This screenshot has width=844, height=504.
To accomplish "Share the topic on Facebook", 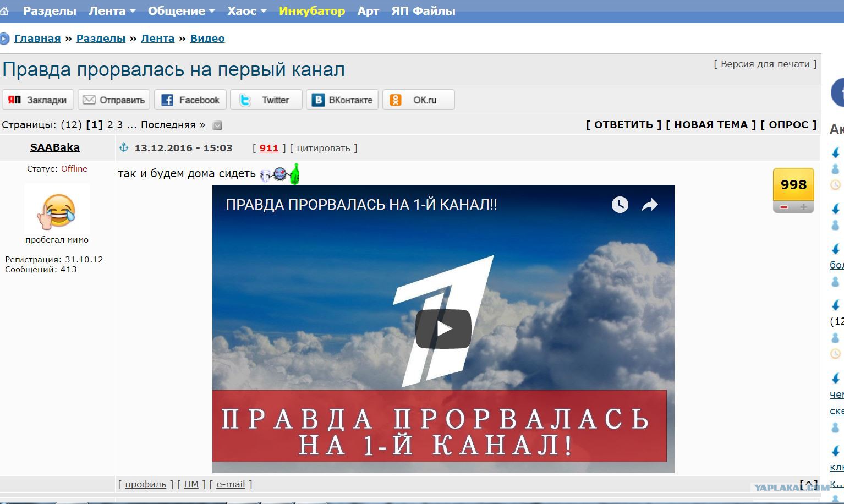I will 190,100.
